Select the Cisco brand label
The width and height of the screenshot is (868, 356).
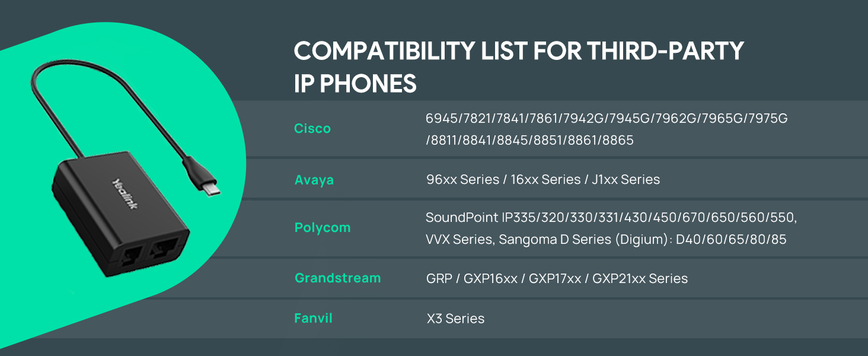[x=312, y=129]
